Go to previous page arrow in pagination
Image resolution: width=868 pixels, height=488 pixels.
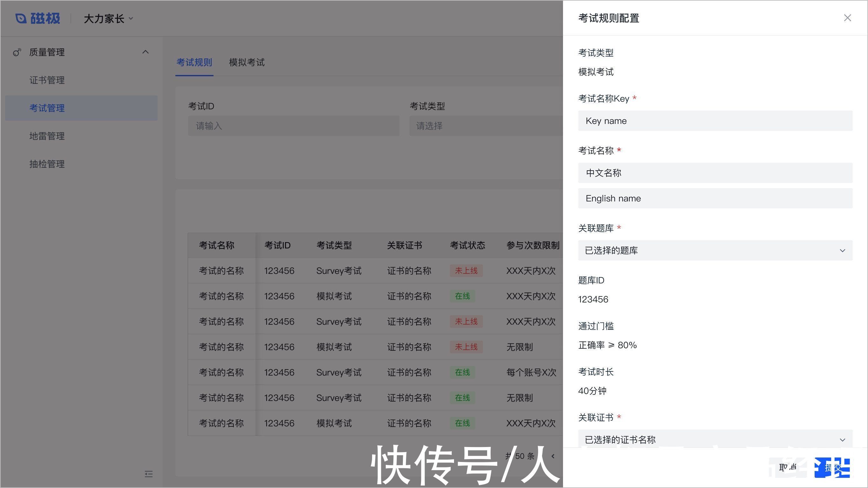point(553,456)
